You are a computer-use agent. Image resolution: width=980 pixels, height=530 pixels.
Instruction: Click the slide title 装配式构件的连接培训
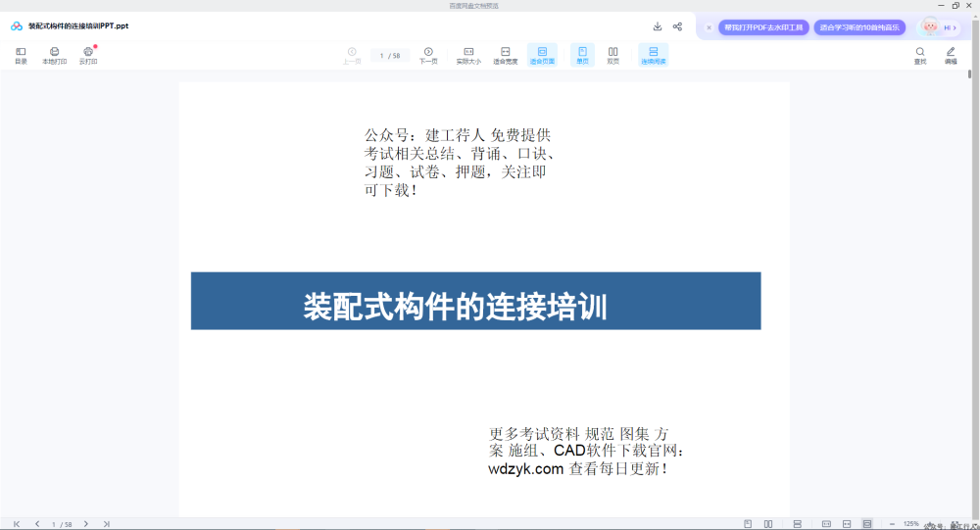coord(455,307)
